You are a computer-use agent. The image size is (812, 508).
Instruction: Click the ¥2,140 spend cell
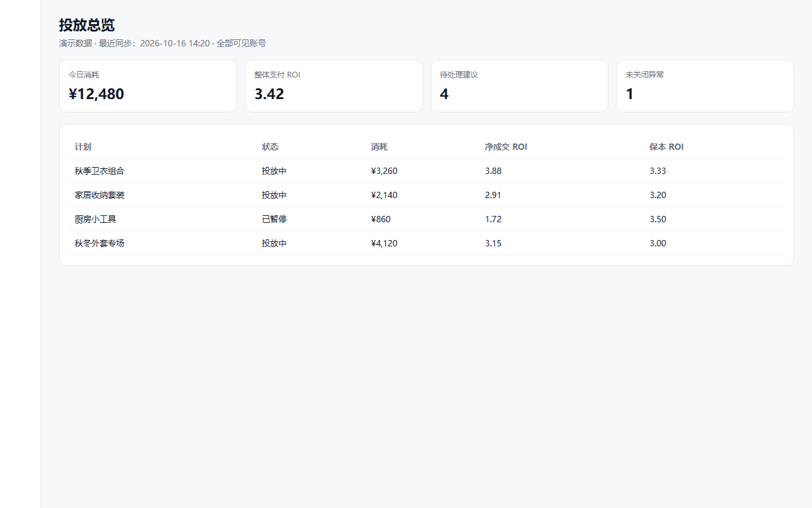tap(384, 195)
